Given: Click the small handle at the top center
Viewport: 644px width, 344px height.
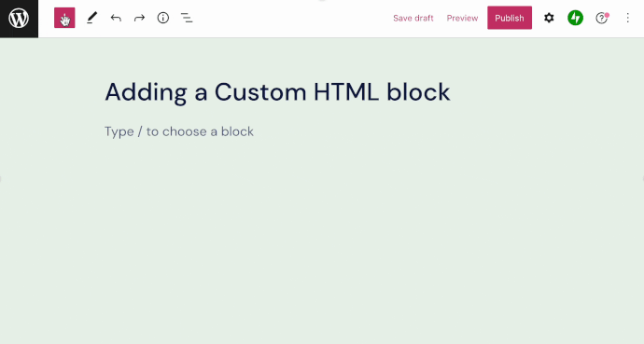Looking at the screenshot, I should (x=322, y=1).
